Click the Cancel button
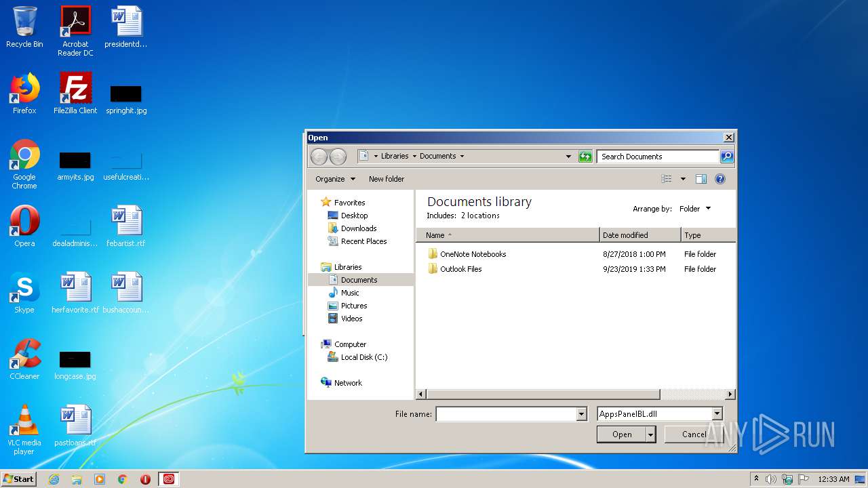 [694, 434]
